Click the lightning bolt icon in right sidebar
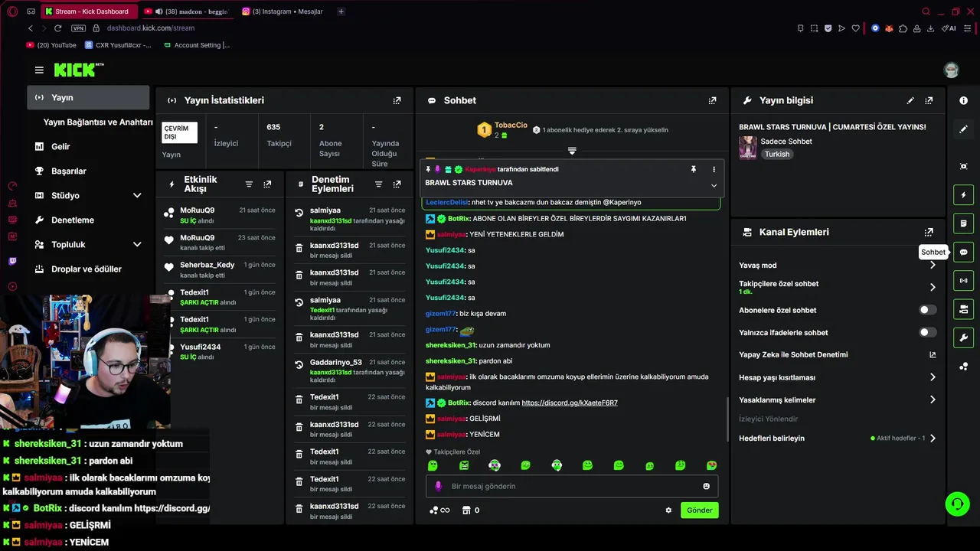 [x=963, y=195]
